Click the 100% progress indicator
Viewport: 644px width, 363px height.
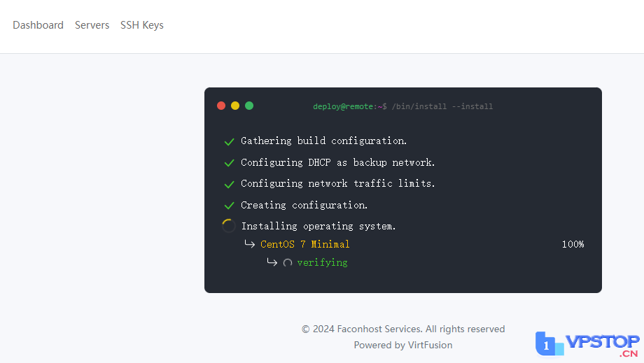(x=572, y=244)
